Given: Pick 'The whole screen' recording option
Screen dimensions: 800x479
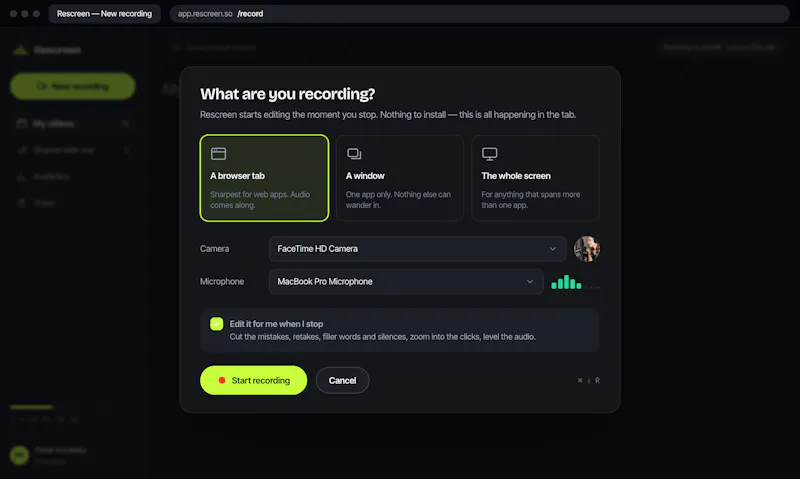Looking at the screenshot, I should tap(535, 178).
